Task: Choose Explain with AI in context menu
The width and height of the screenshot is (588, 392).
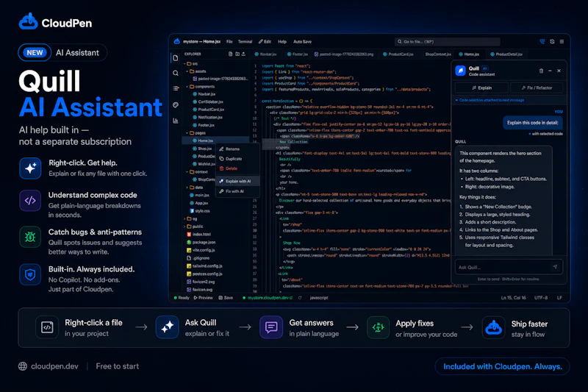Action: [237, 181]
